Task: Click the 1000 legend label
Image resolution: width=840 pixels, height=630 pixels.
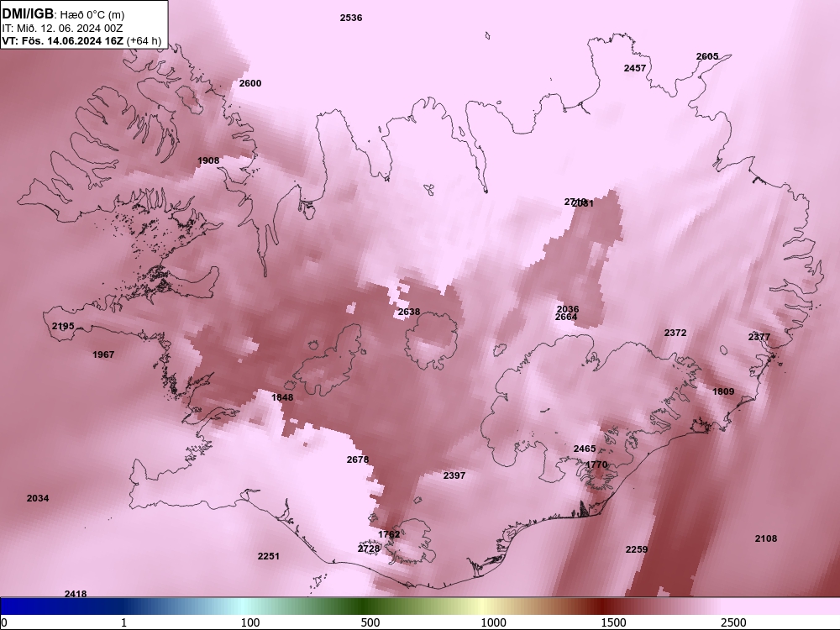Action: click(x=493, y=622)
